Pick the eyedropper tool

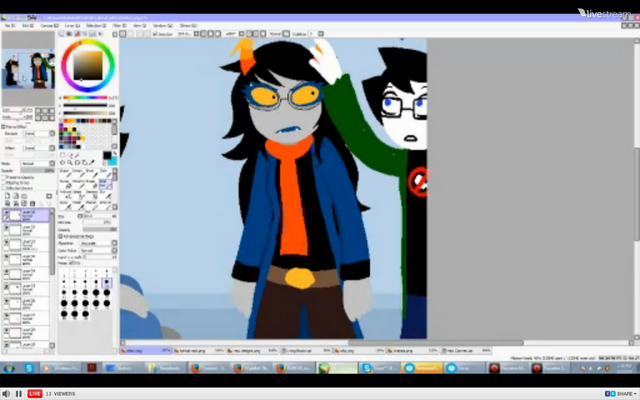click(x=92, y=162)
